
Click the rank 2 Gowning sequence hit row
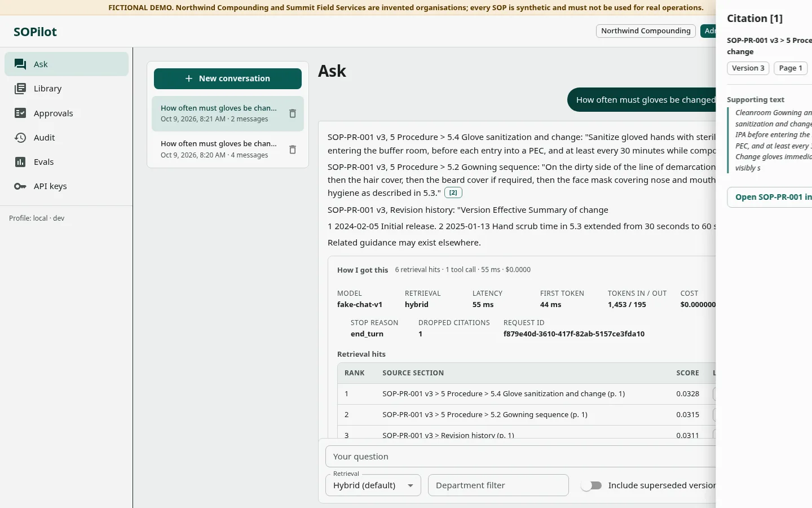click(x=526, y=415)
